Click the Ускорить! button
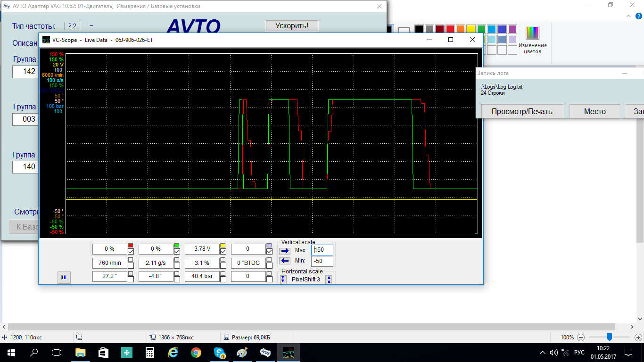The width and height of the screenshot is (644, 362). click(x=292, y=25)
